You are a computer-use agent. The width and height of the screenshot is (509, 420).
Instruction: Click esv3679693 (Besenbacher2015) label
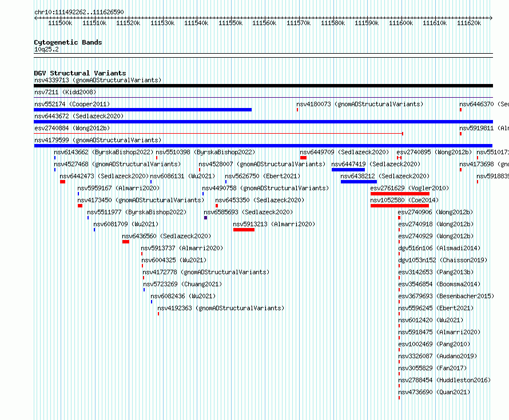click(446, 296)
